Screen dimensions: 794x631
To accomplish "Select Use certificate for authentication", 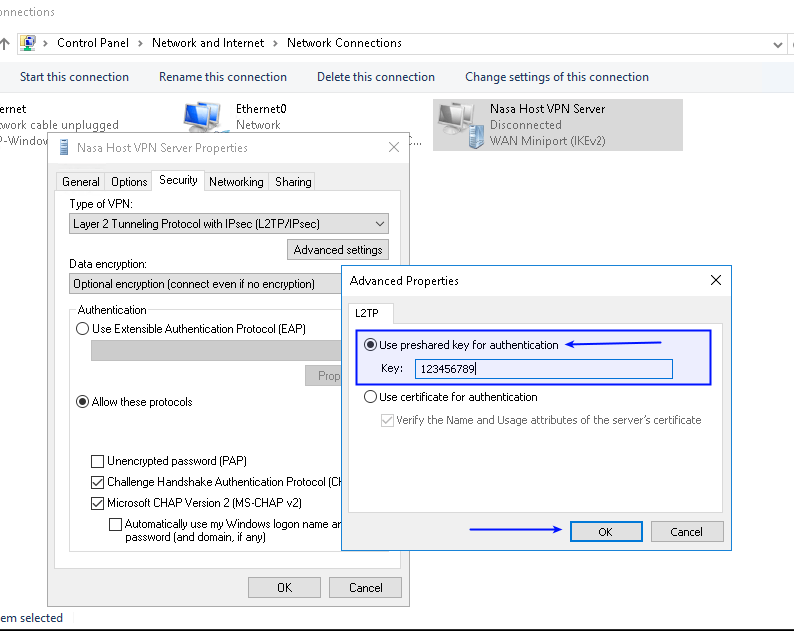I will pyautogui.click(x=372, y=397).
